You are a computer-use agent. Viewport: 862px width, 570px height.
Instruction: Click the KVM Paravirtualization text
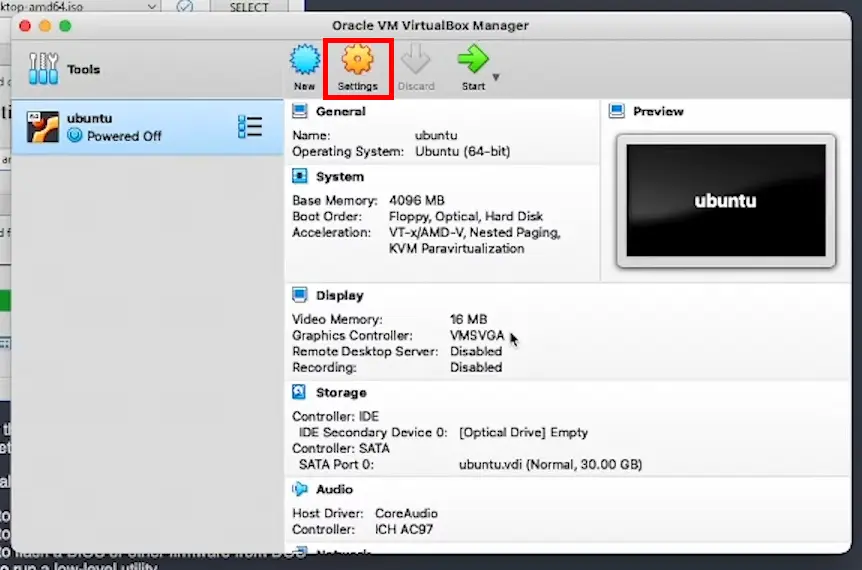456,248
